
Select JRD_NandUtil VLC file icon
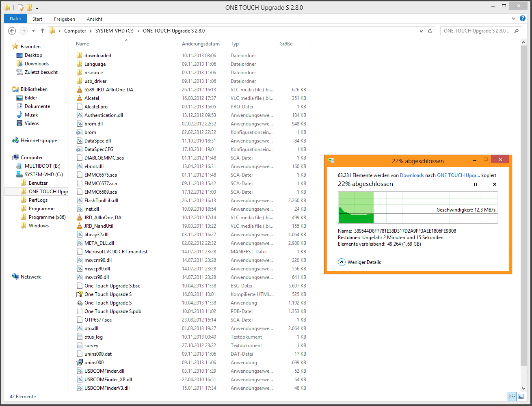[80, 226]
